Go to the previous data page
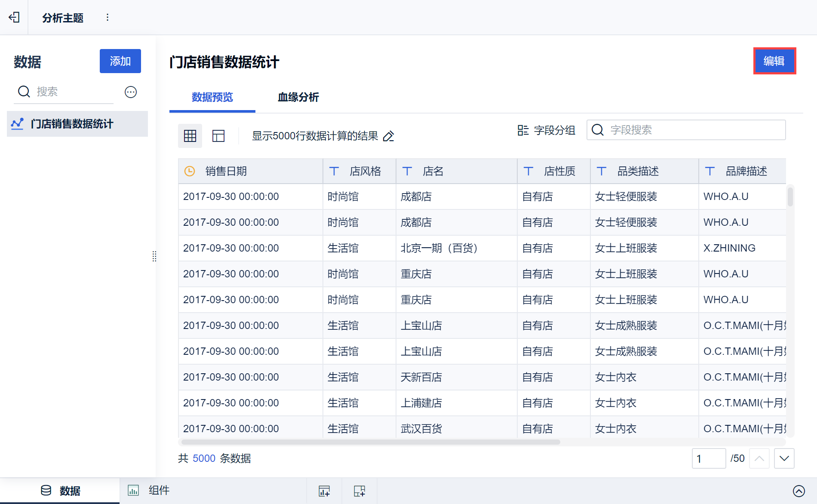817x504 pixels. point(759,458)
